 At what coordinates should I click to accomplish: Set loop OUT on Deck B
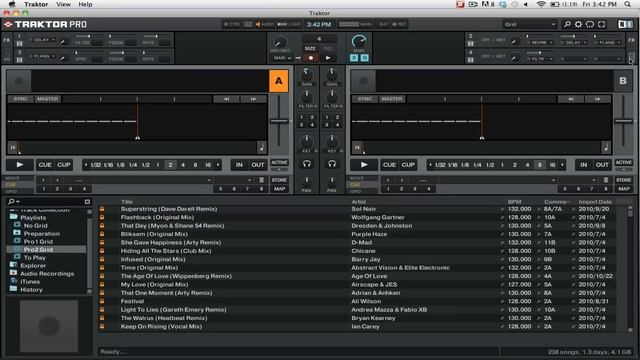pos(602,165)
